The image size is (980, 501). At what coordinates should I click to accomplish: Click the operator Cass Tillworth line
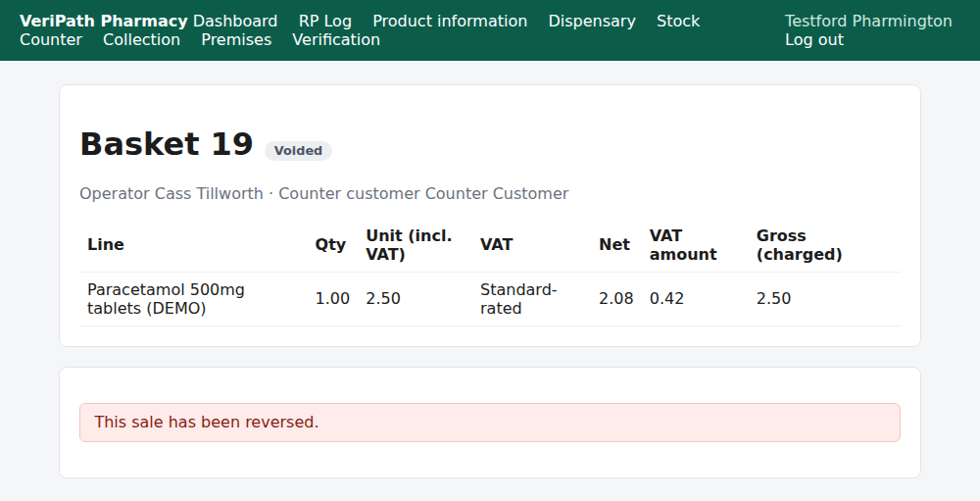pyautogui.click(x=323, y=194)
